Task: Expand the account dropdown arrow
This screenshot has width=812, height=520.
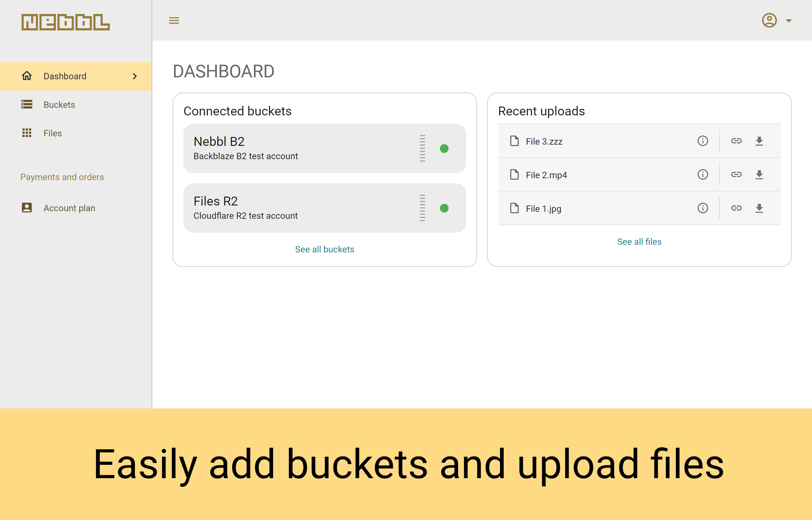Action: [789, 21]
